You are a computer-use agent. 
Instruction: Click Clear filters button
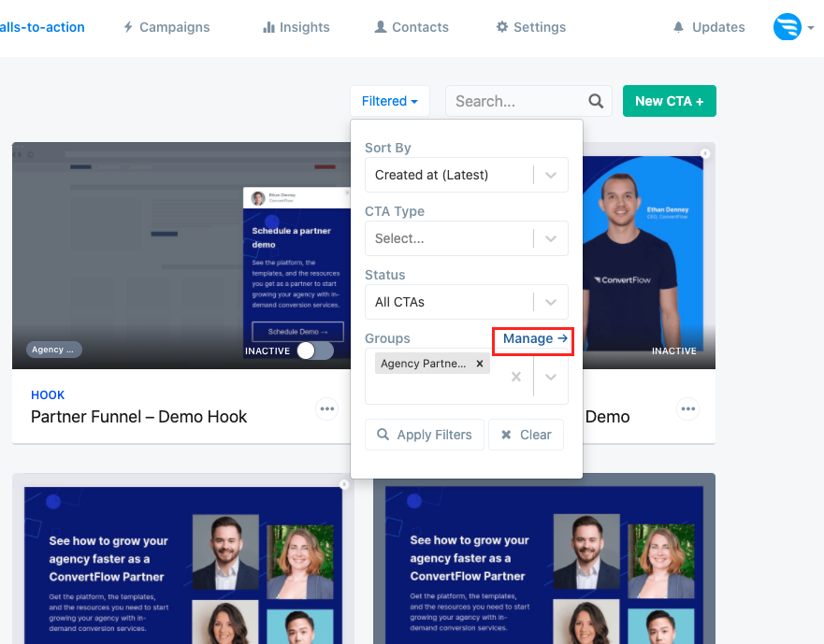tap(526, 435)
